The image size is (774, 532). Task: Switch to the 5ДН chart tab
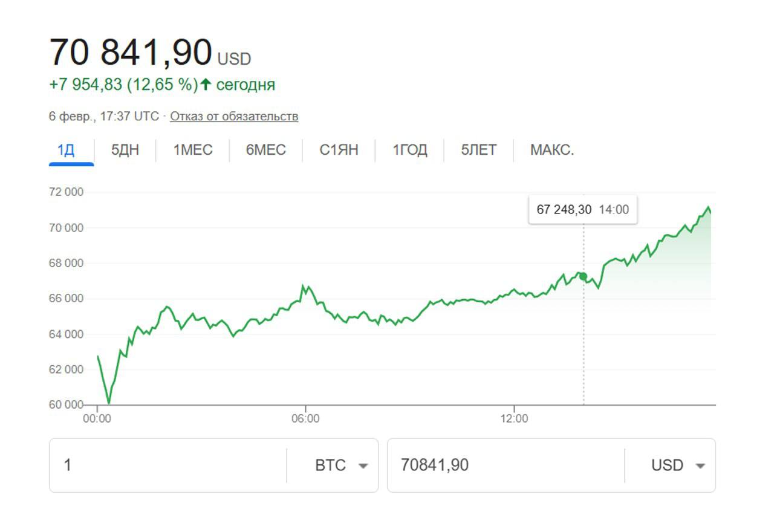point(125,150)
